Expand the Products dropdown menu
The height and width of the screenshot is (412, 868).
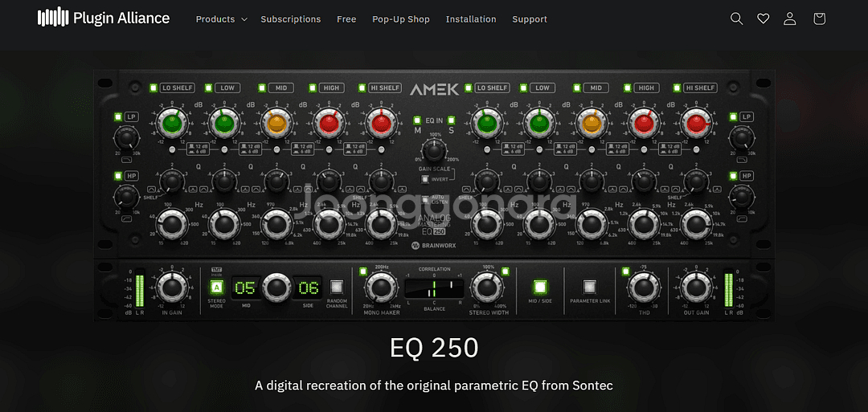pos(221,19)
